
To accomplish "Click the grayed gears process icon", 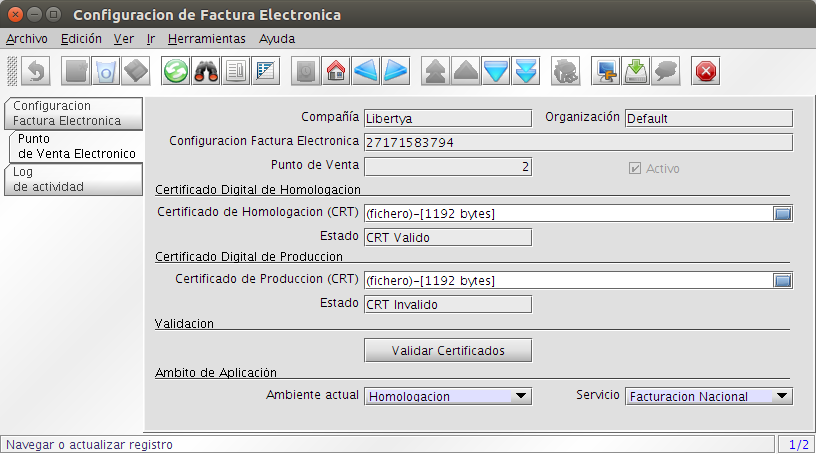I will click(x=566, y=71).
